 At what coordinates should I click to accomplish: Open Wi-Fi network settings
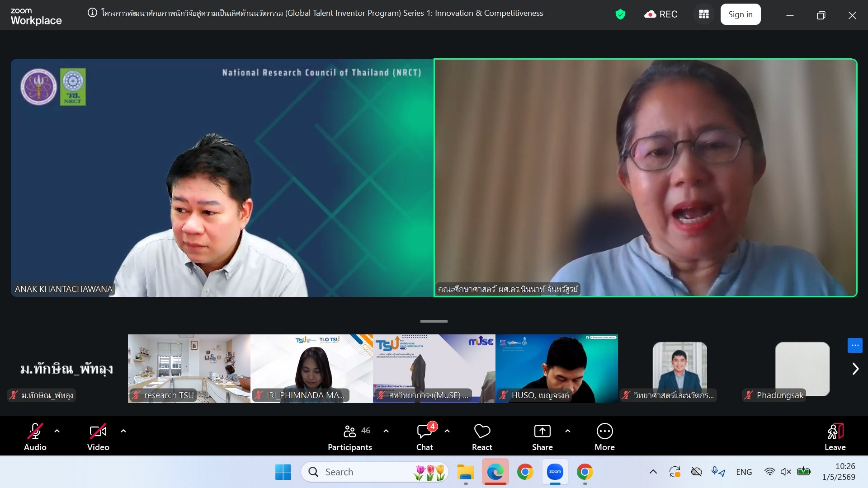click(x=769, y=472)
